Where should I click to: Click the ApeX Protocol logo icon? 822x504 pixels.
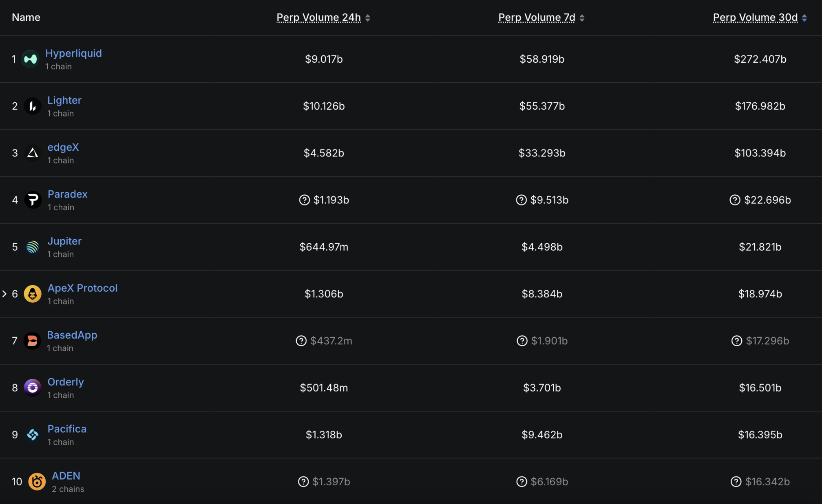[x=33, y=294]
